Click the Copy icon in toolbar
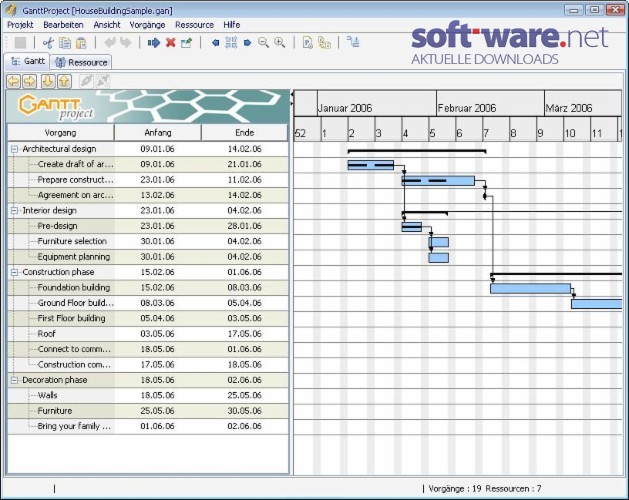Viewport: 629px width, 500px height. click(x=65, y=43)
